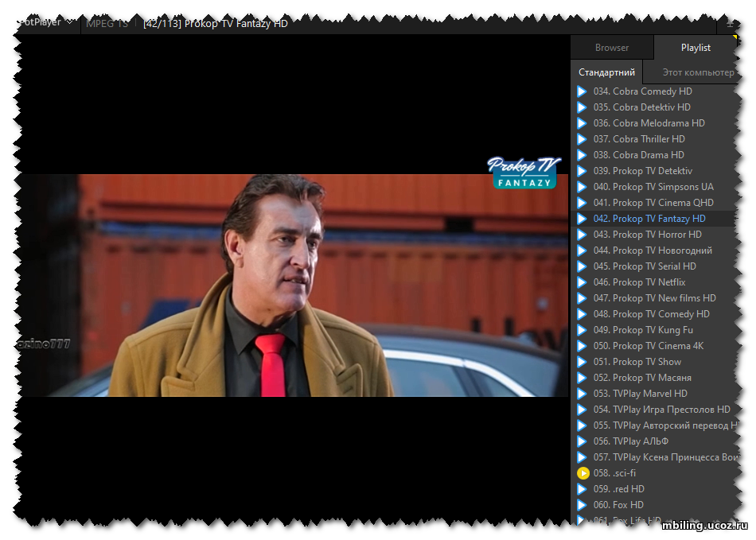
Task: Select channel 041. Prokop TV Cinema QHD
Action: pyautogui.click(x=653, y=203)
